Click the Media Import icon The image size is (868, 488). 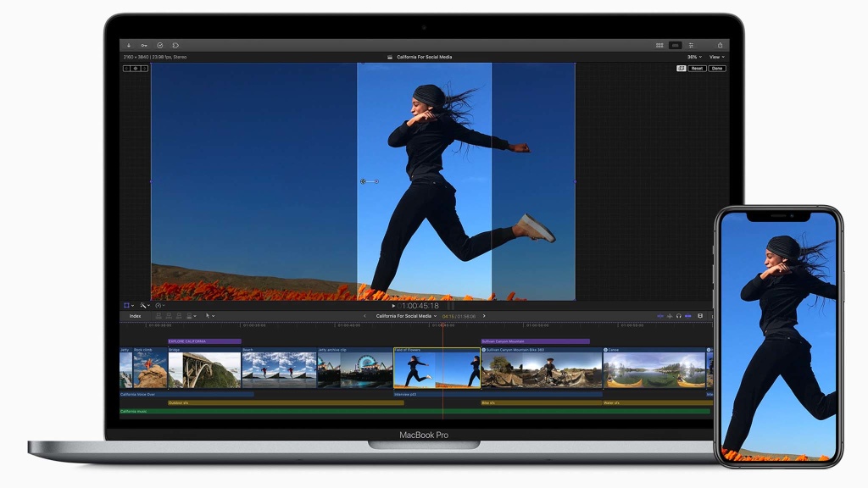[x=128, y=45]
